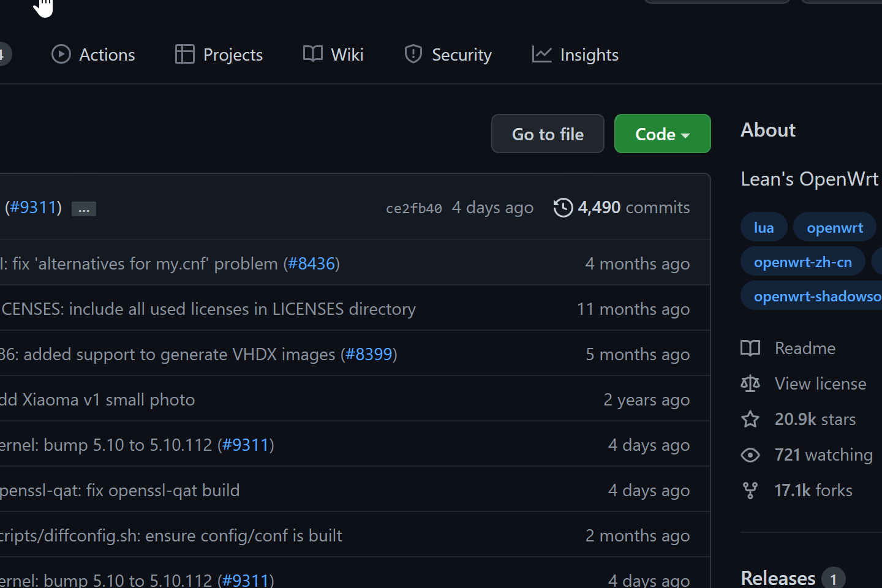Screen dimensions: 882x588
Task: View the 721 watching list
Action: 824,454
